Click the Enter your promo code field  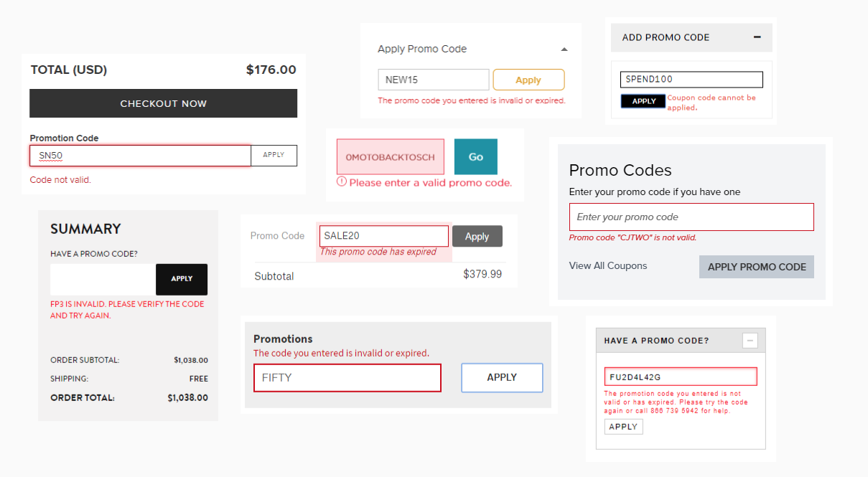pyautogui.click(x=691, y=217)
